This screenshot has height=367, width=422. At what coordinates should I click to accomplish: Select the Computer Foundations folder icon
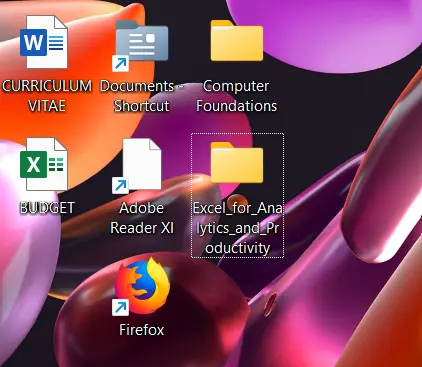coord(237,41)
